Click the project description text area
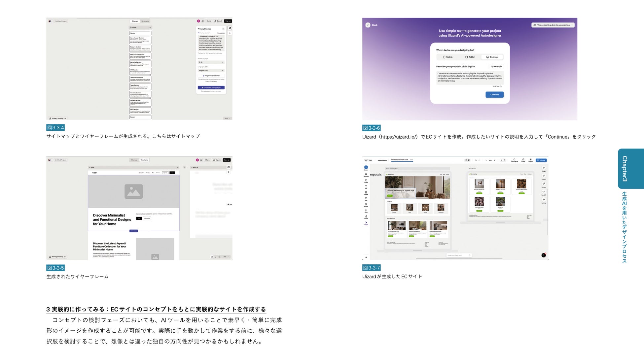The image size is (644, 361). pos(470,78)
